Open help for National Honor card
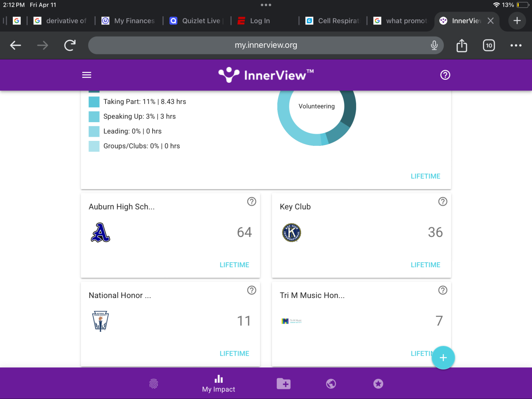The width and height of the screenshot is (532, 399). pyautogui.click(x=251, y=290)
